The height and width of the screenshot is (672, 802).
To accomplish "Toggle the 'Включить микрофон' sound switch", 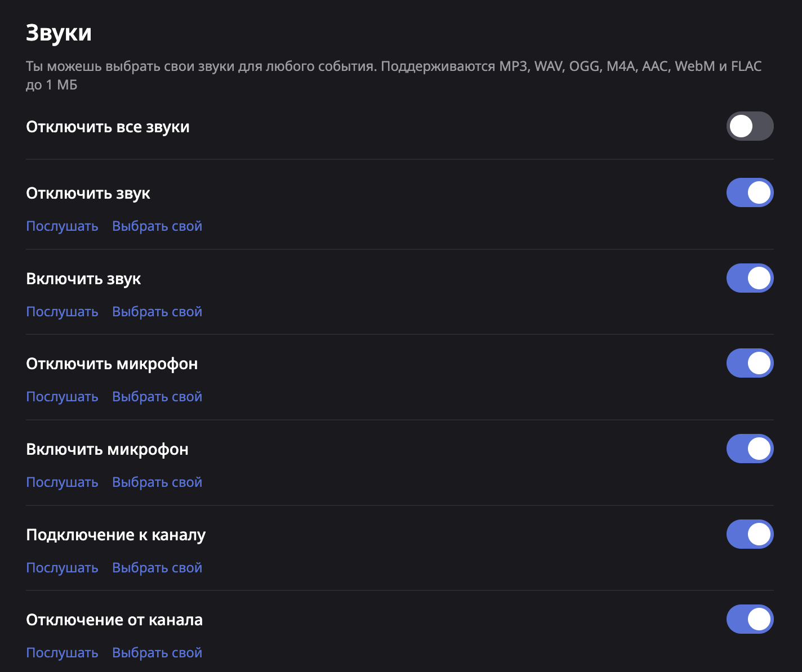I will [750, 449].
